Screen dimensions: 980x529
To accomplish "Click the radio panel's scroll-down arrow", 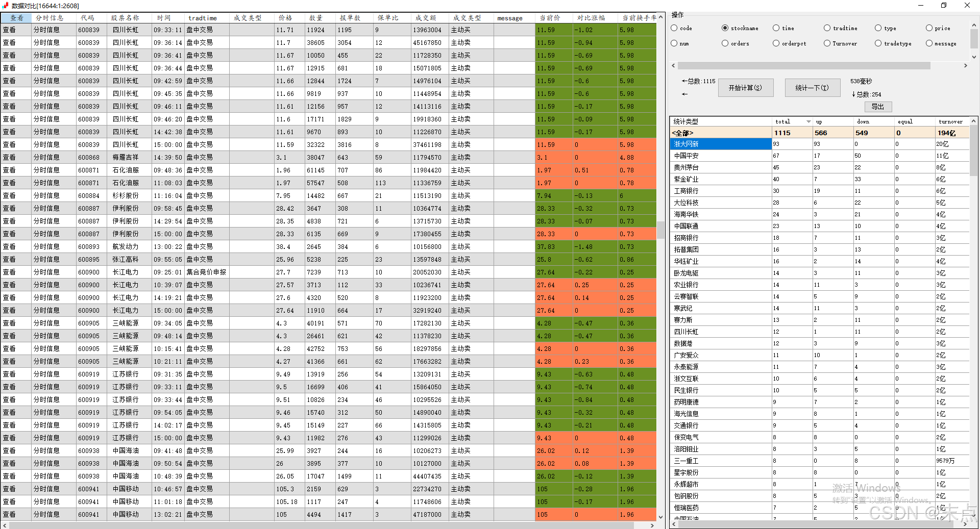I will (974, 57).
